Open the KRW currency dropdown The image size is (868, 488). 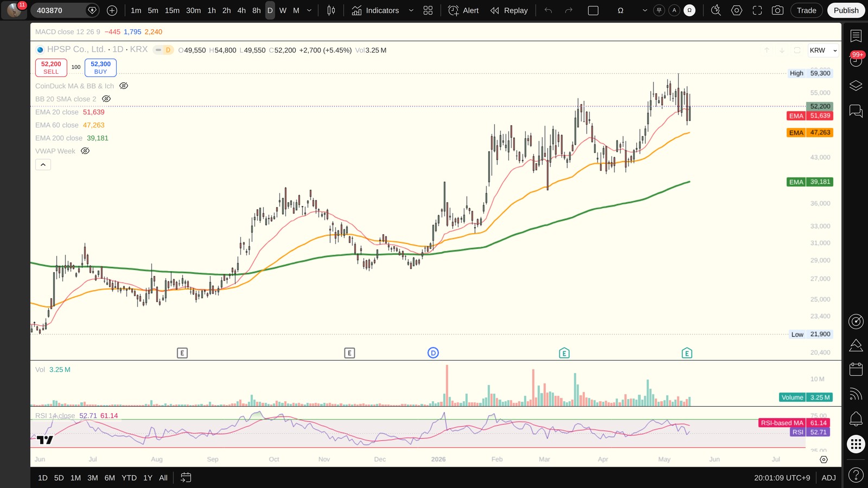[823, 50]
